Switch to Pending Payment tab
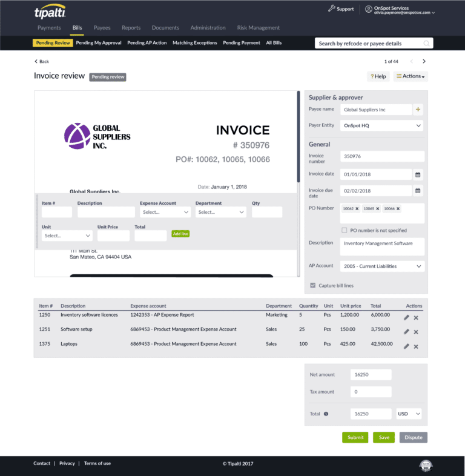The image size is (465, 476). 242,43
